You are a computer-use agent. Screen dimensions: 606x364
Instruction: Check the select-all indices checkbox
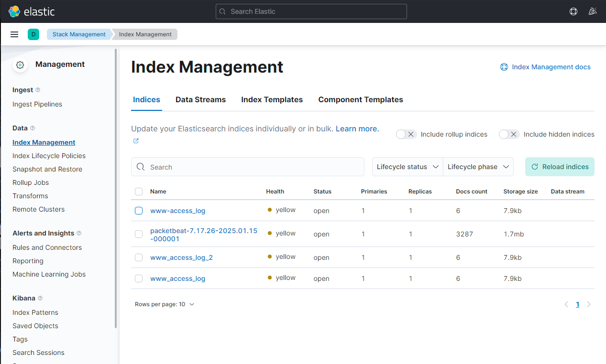pos(139,192)
